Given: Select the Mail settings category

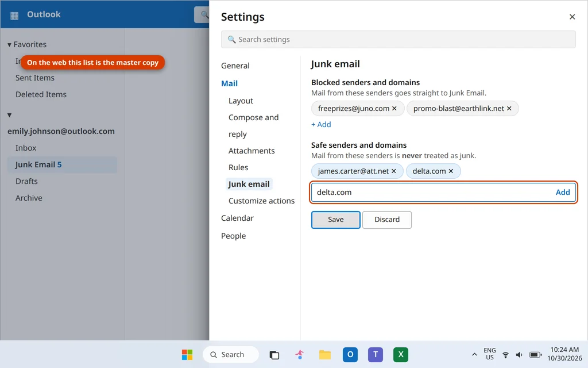Looking at the screenshot, I should point(229,83).
